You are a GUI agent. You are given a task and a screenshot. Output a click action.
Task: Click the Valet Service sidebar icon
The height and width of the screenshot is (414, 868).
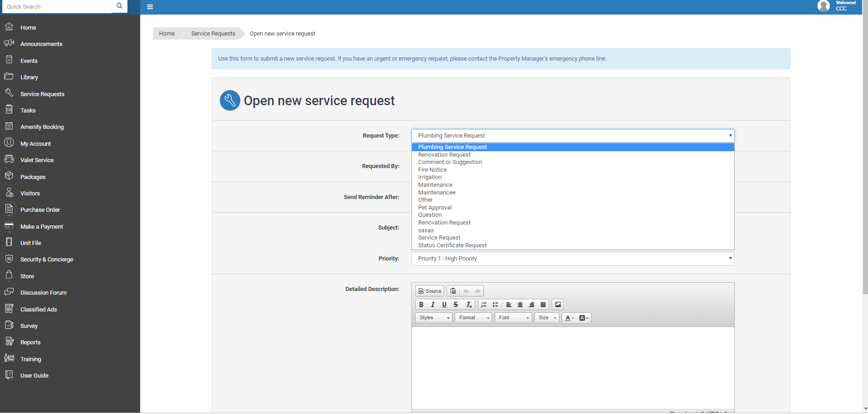(x=10, y=159)
